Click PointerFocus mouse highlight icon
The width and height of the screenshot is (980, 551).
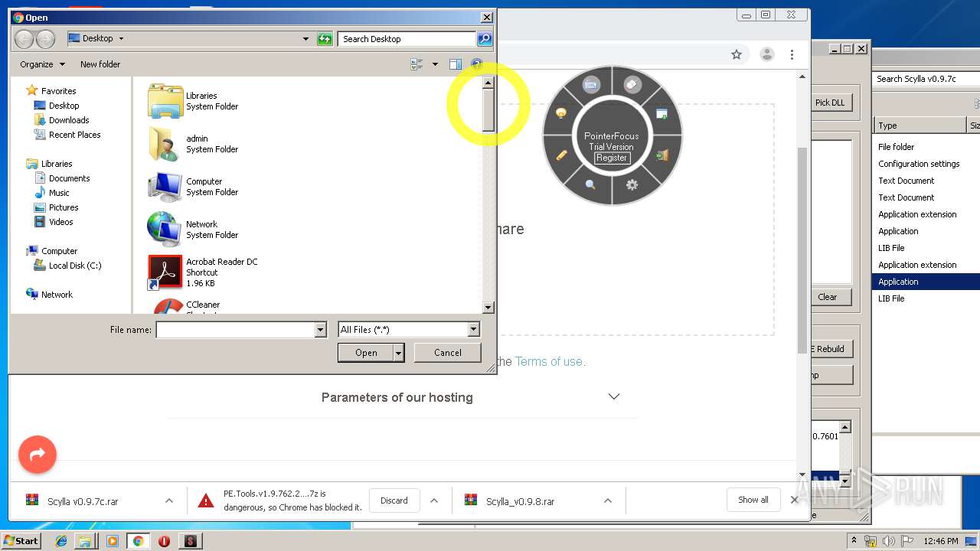pos(632,85)
